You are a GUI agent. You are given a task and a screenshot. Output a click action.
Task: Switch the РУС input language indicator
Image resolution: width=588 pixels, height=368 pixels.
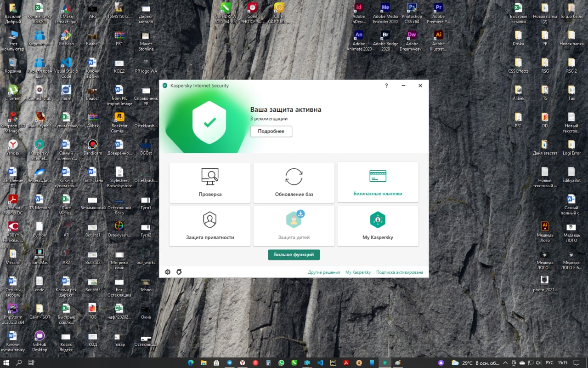[549, 362]
